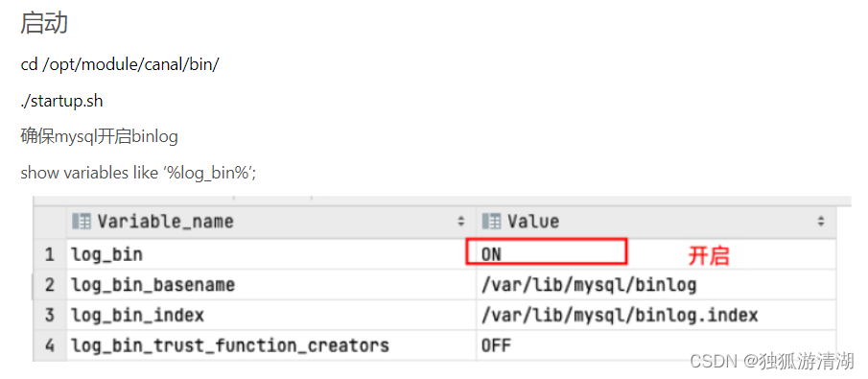Sort using the Variable_name column arrows
The image size is (868, 379).
460,222
